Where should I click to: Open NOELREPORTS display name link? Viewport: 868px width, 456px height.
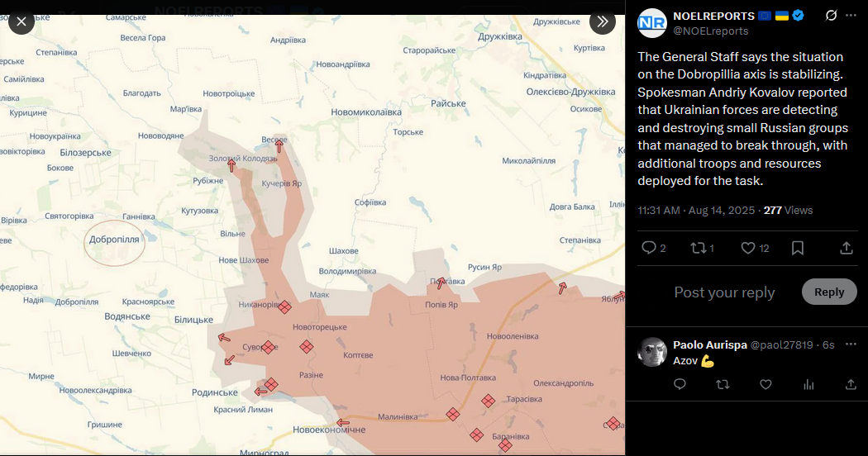pyautogui.click(x=713, y=16)
